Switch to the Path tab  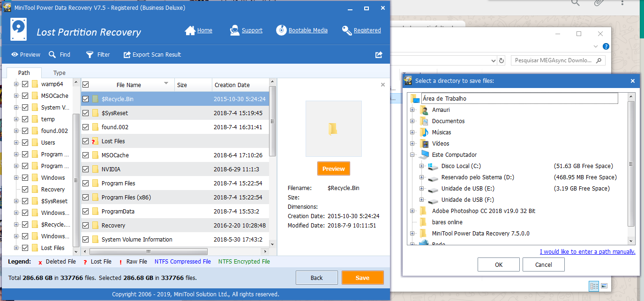(24, 73)
